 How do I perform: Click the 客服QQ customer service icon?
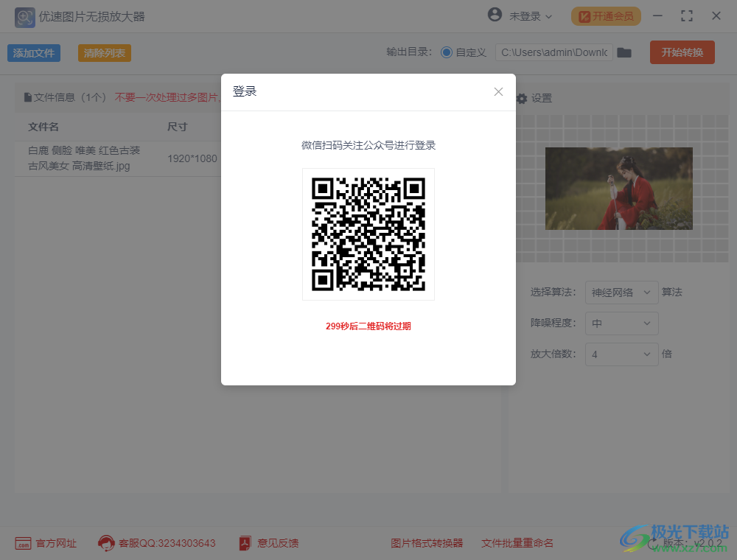point(107,543)
